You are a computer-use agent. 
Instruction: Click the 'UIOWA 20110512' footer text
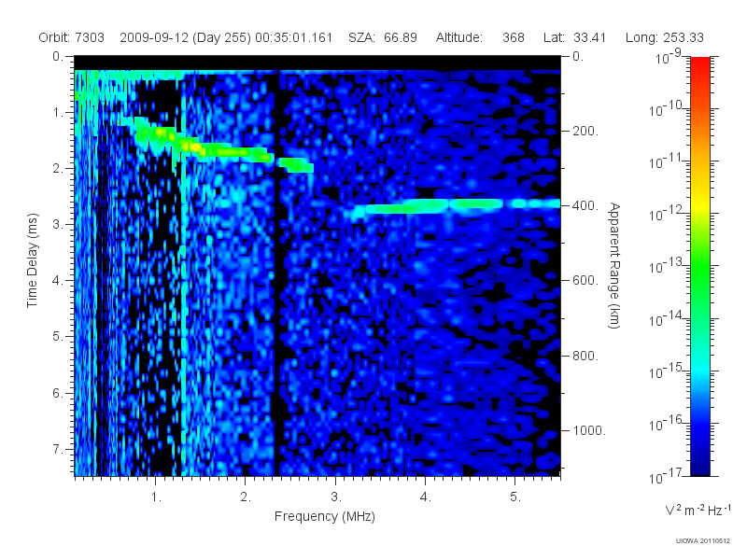pos(703,541)
